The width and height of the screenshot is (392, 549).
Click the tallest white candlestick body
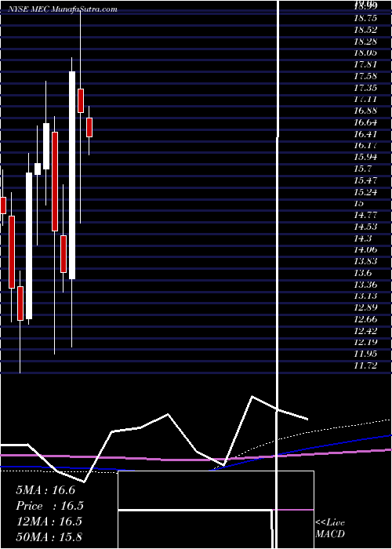(x=72, y=175)
